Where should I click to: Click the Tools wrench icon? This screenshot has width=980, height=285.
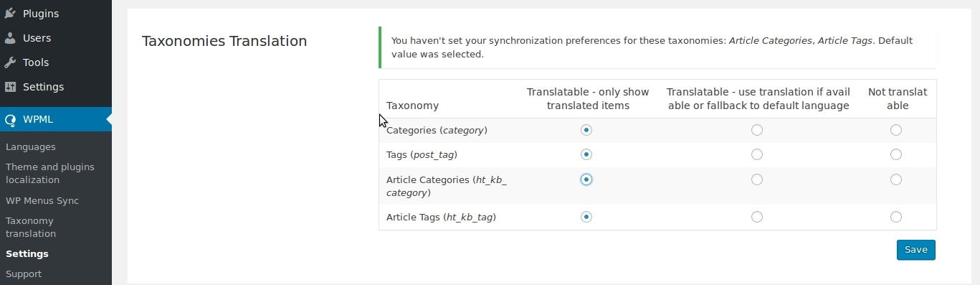tap(10, 62)
